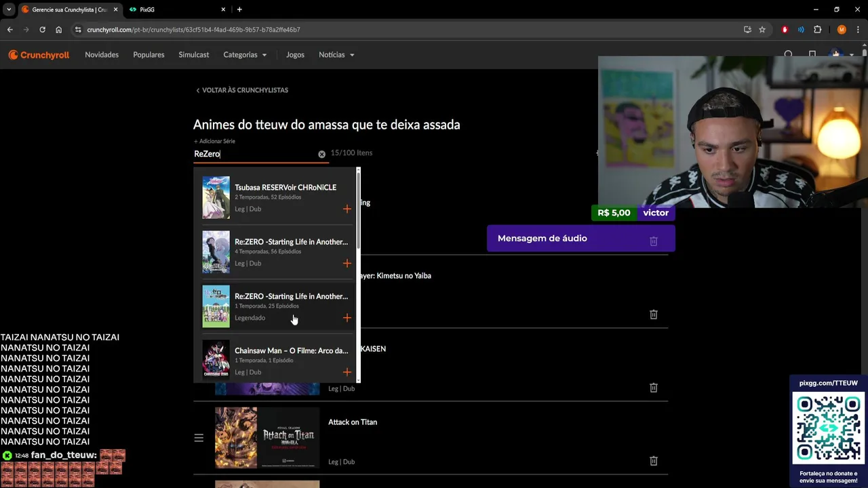Click the fan_do_tteuw chat username
The width and height of the screenshot is (868, 488).
[x=63, y=455]
